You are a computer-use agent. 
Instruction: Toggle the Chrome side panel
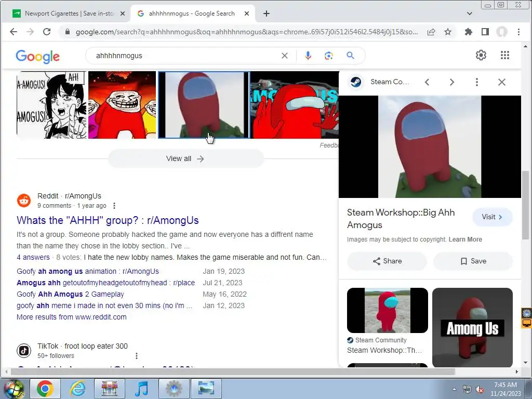tap(485, 32)
